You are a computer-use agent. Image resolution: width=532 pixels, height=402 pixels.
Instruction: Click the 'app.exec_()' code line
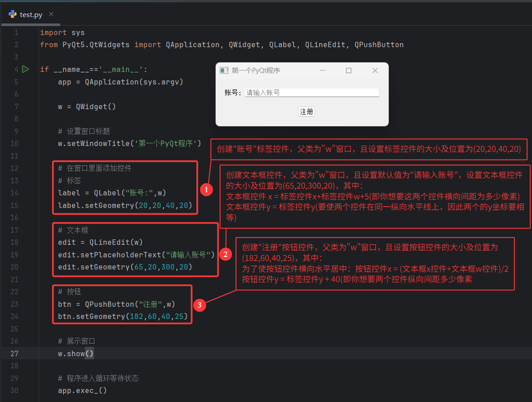[82, 390]
